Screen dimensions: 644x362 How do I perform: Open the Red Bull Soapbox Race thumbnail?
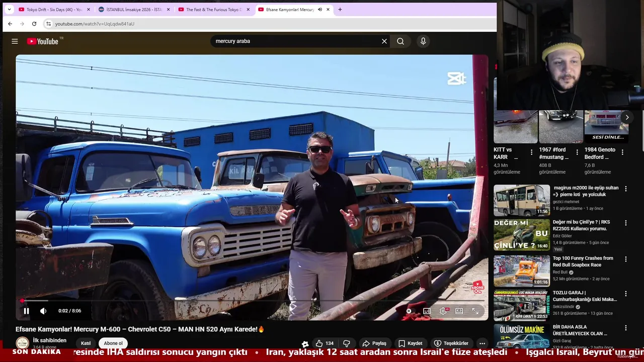click(522, 270)
